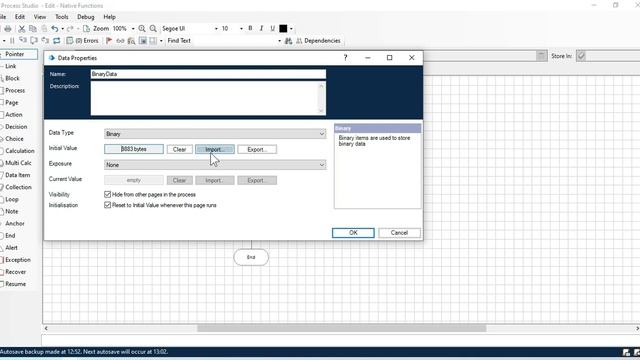The width and height of the screenshot is (640, 360).
Task: Open the Segoe UI font dropdown
Action: point(216,29)
